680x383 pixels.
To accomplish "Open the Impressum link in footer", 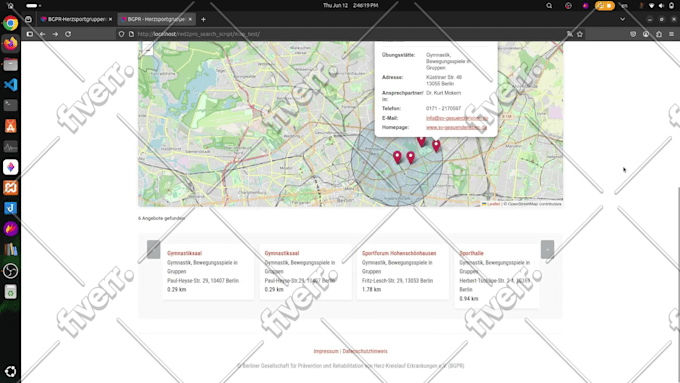I will tap(326, 351).
